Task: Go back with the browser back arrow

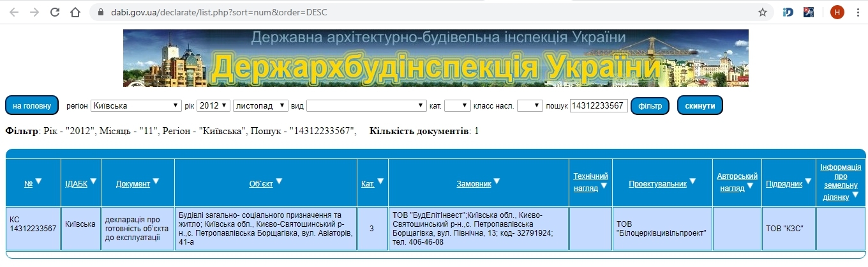Action: click(13, 12)
